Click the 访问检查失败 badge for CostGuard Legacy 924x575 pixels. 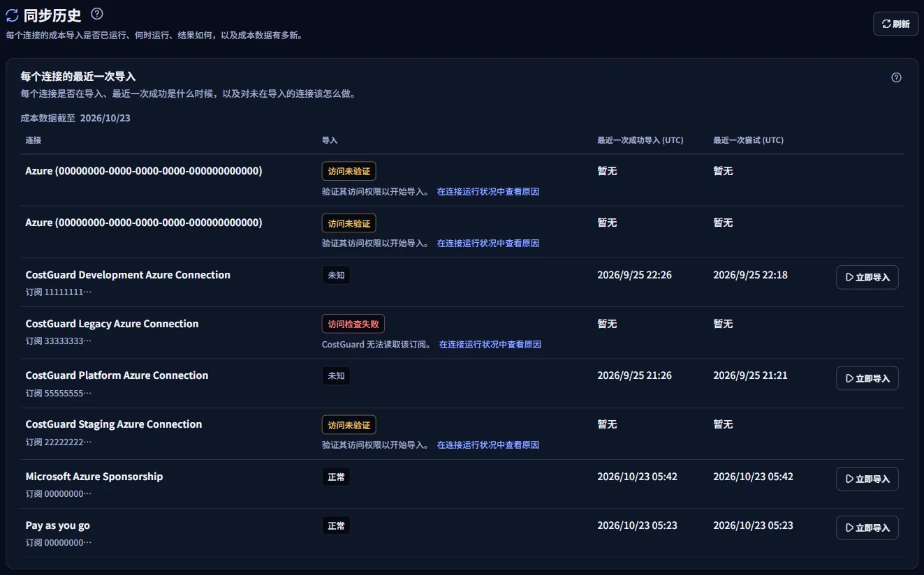353,324
